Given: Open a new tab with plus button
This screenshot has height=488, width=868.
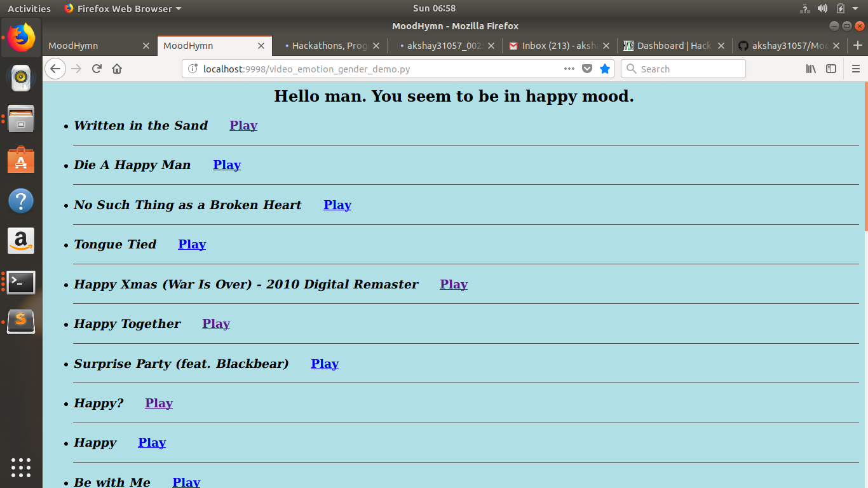Looking at the screenshot, I should (x=858, y=46).
